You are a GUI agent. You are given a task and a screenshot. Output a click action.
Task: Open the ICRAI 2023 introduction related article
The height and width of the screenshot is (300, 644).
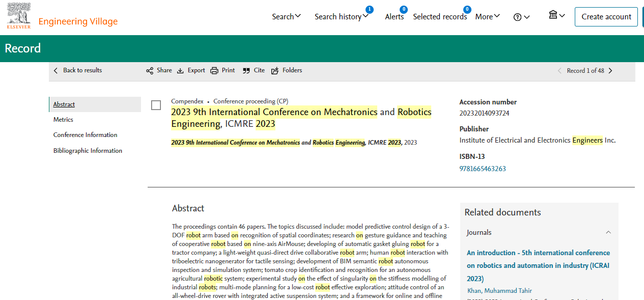click(538, 265)
